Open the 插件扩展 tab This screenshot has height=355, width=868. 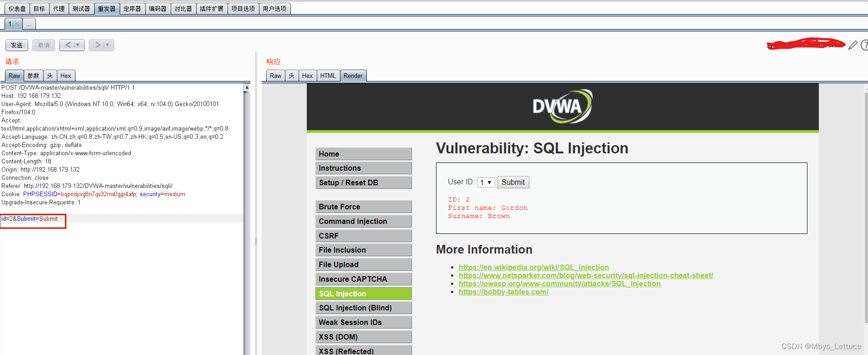[x=212, y=9]
